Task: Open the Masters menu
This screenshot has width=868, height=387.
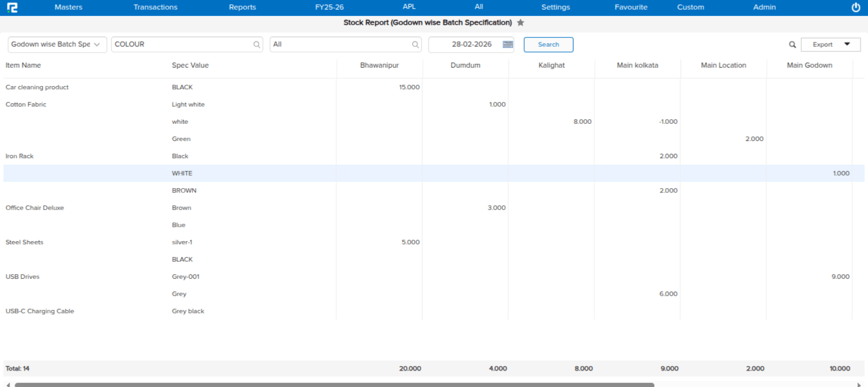Action: (69, 8)
